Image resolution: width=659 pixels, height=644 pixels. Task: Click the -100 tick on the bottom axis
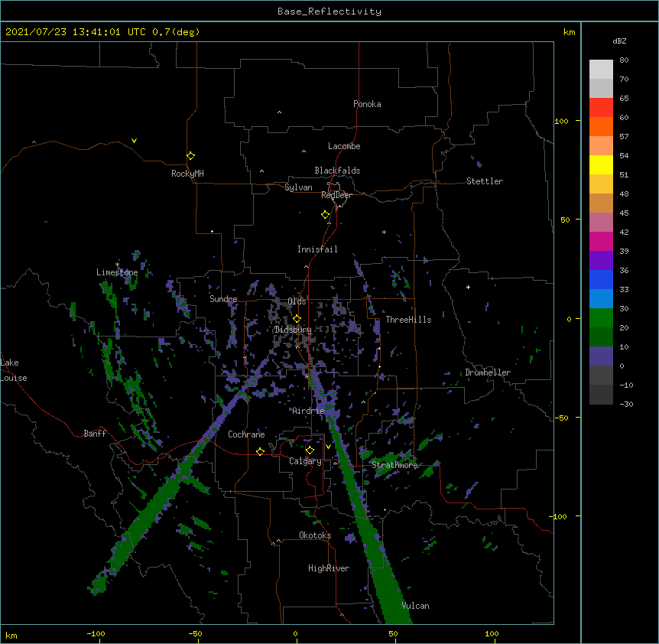click(x=96, y=633)
